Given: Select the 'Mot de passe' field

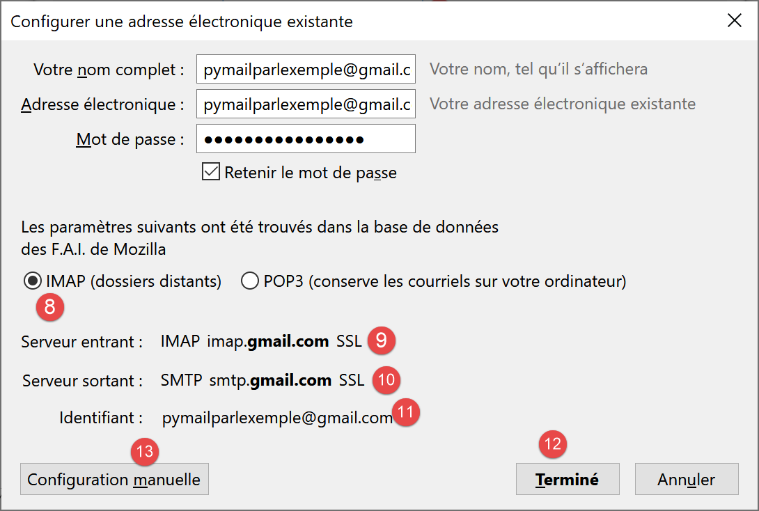Looking at the screenshot, I should (x=305, y=139).
